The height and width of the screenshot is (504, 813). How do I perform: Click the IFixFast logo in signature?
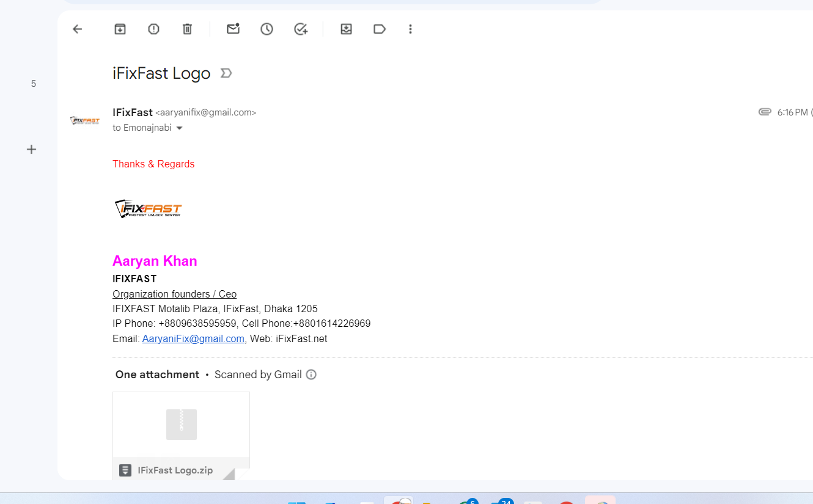coord(149,209)
